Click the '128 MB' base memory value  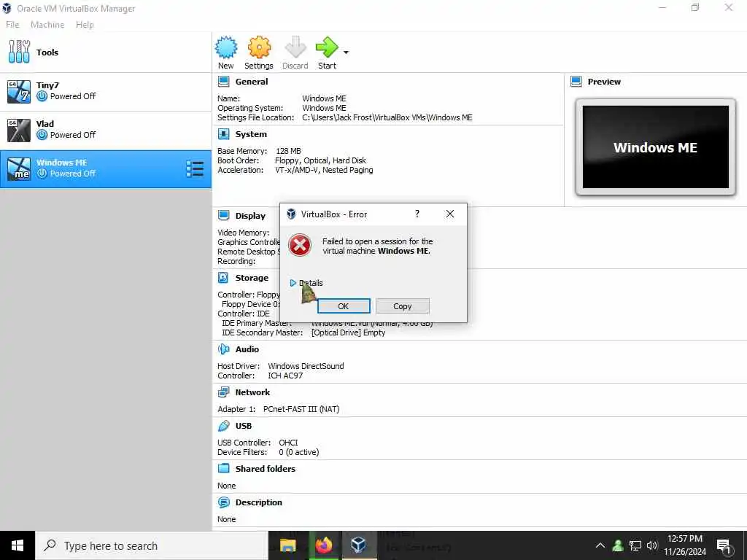click(288, 151)
